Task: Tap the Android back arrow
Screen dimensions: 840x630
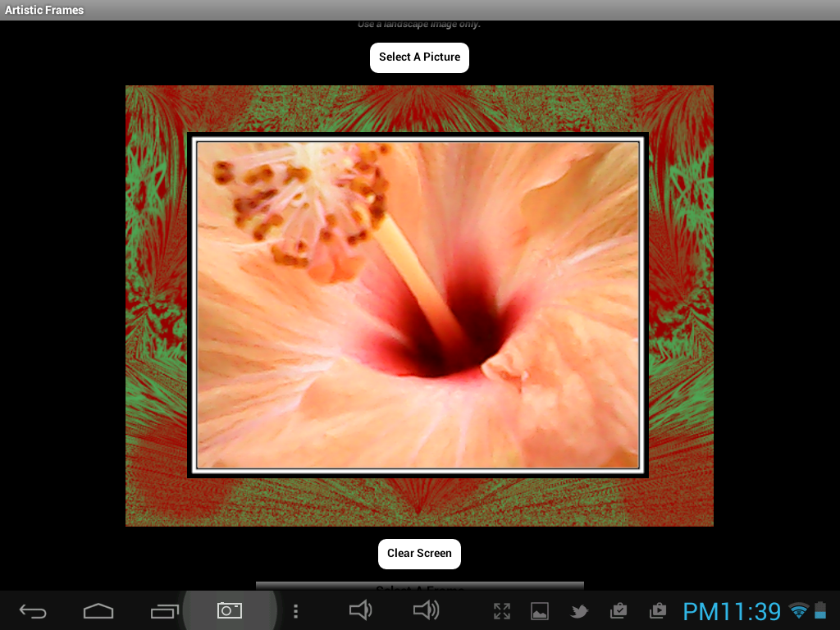Action: 33,611
